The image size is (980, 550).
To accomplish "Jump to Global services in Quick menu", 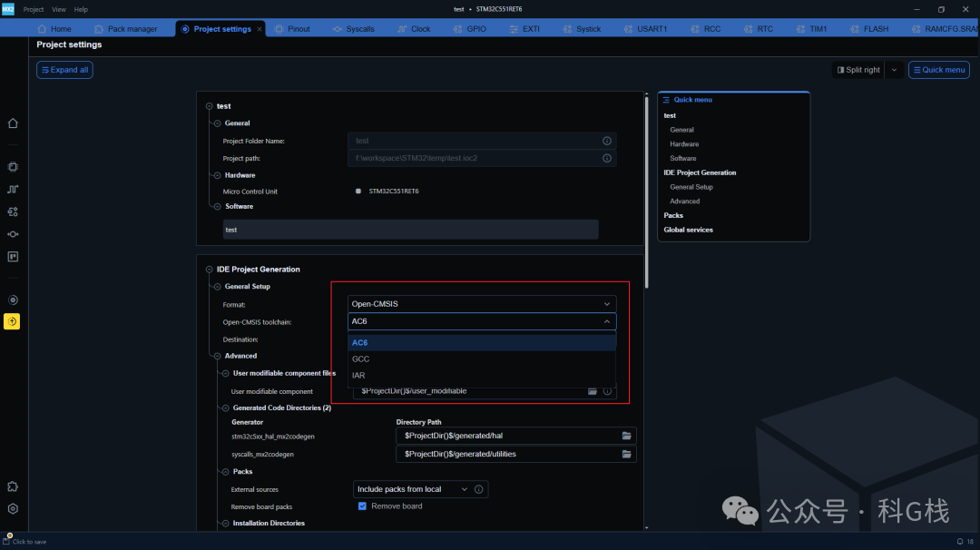I will [688, 230].
